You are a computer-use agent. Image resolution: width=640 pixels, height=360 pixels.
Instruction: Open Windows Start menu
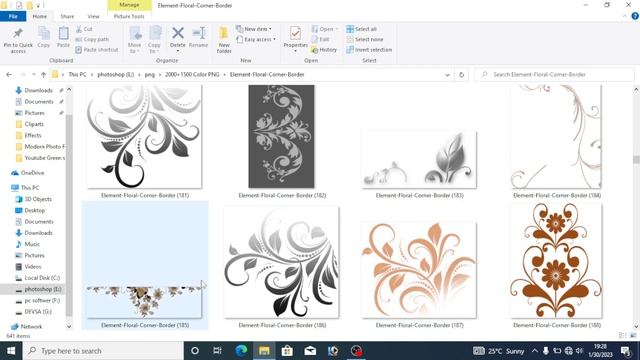click(11, 351)
